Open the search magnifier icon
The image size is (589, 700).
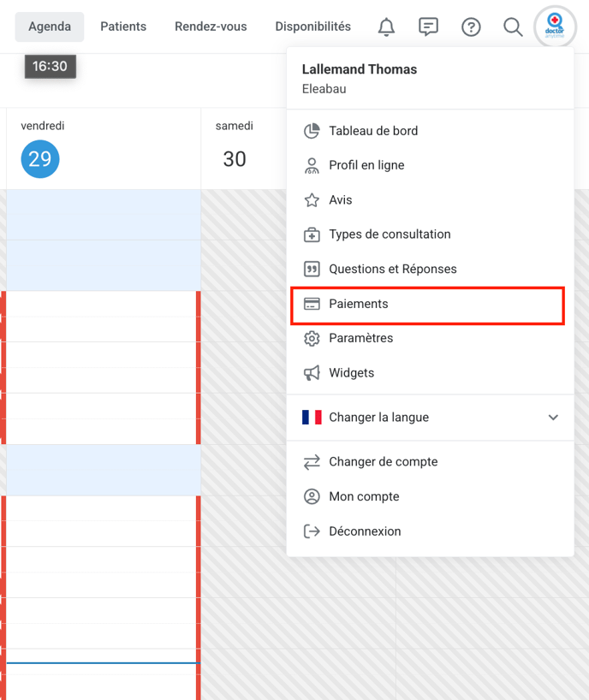click(513, 27)
